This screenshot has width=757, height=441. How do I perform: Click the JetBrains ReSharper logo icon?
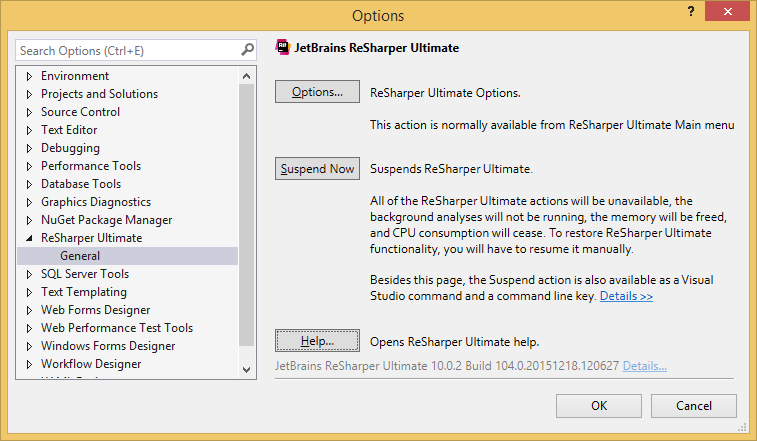282,47
